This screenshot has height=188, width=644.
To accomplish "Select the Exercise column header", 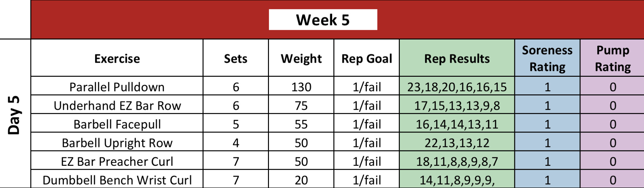I will coord(117,59).
